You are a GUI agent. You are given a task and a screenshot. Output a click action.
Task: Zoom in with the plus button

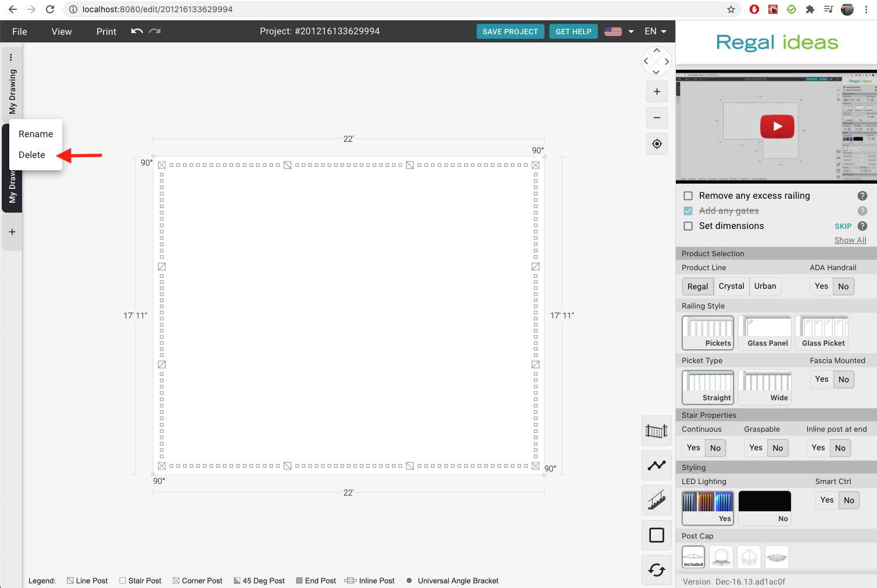coord(657,91)
